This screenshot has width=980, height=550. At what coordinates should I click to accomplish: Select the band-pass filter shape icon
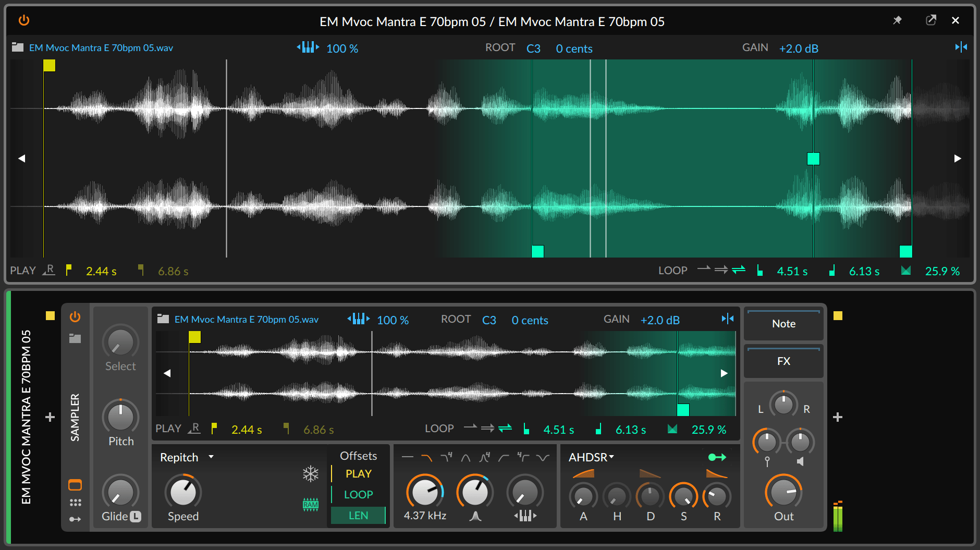coord(465,458)
